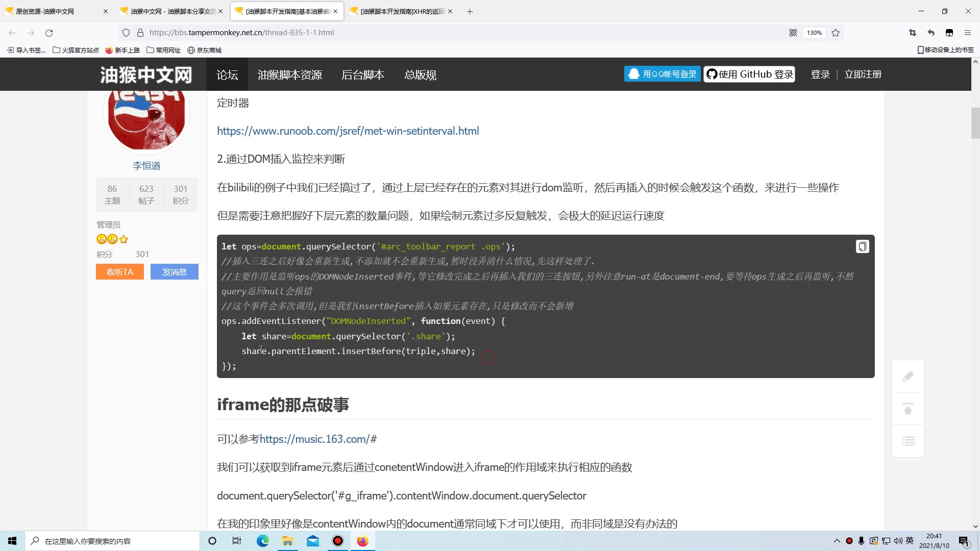Log in with the QQ account button
Image resolution: width=980 pixels, height=551 pixels.
click(662, 74)
